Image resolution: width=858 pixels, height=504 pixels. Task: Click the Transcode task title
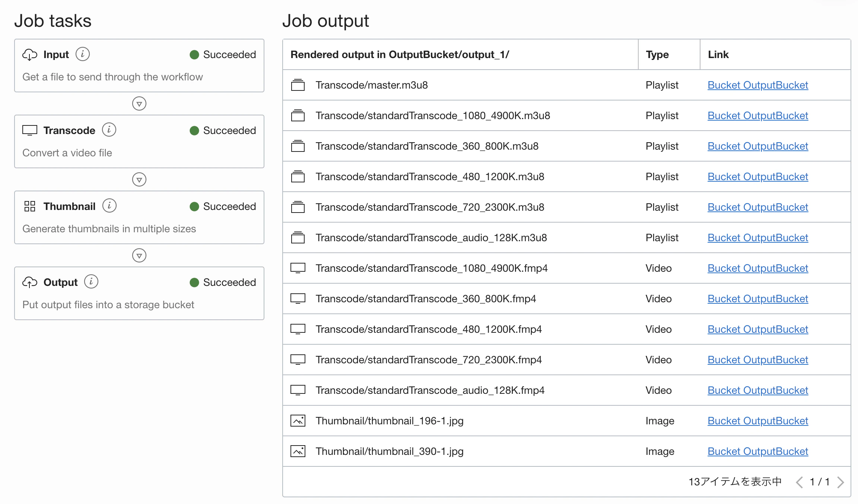coord(69,130)
